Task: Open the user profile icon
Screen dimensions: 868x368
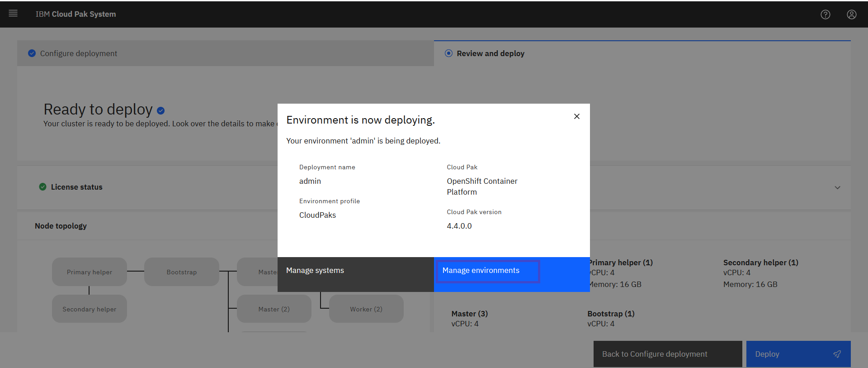Action: (851, 14)
